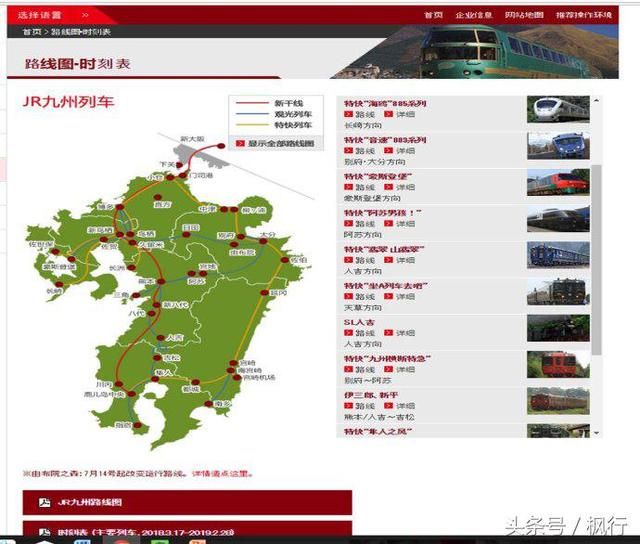Open the 详细 link for 特快"音速"883系列

pyautogui.click(x=400, y=151)
